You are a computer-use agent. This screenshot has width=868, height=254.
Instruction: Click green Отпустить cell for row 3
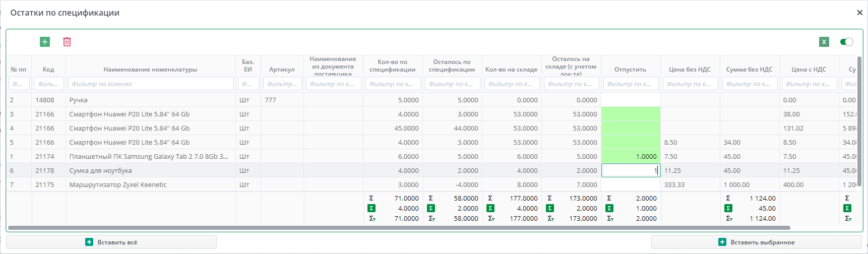pos(630,114)
